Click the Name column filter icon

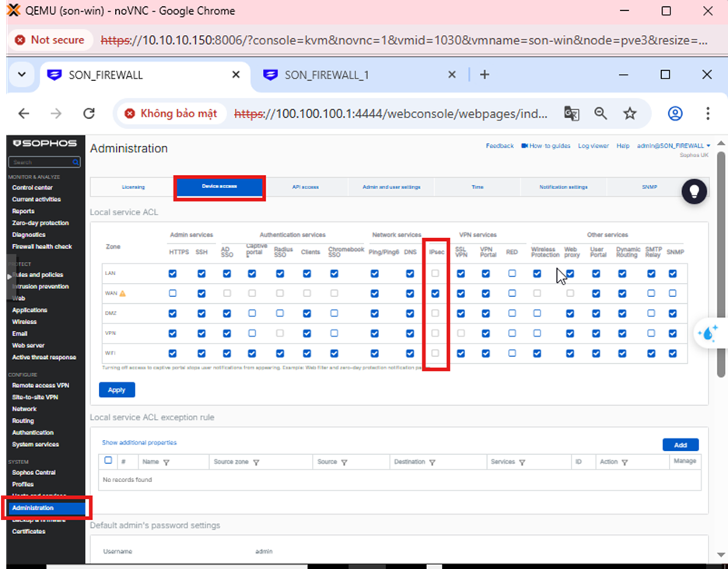coord(166,462)
